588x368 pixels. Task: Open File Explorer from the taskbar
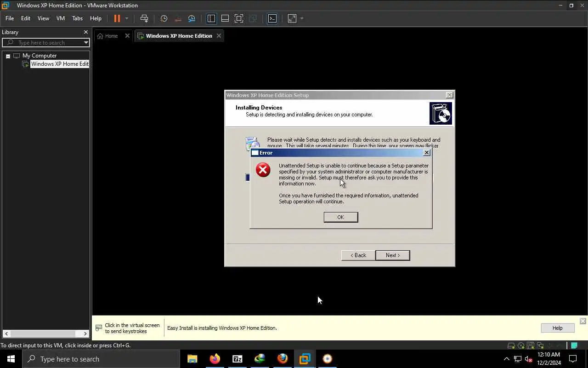tap(192, 359)
